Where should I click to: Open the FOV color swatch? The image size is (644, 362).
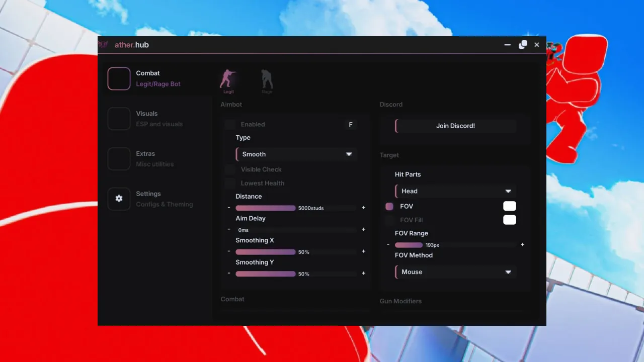pos(510,206)
